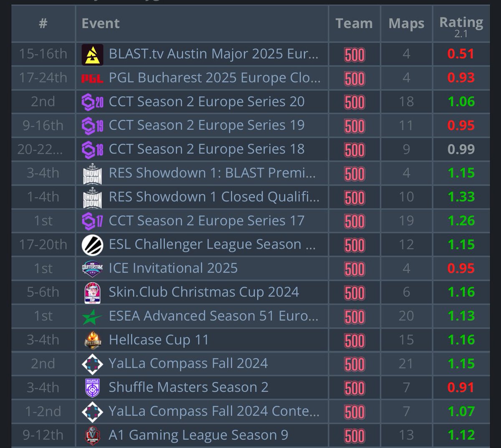501x448 pixels.
Task: Click the 1.12 rating value
Action: (461, 435)
